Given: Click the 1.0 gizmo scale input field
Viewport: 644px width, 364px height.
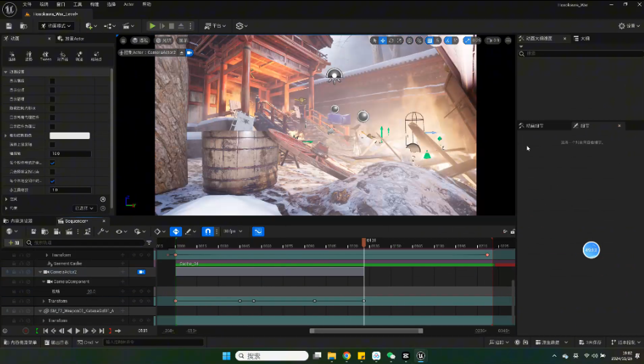Looking at the screenshot, I should pyautogui.click(x=70, y=190).
